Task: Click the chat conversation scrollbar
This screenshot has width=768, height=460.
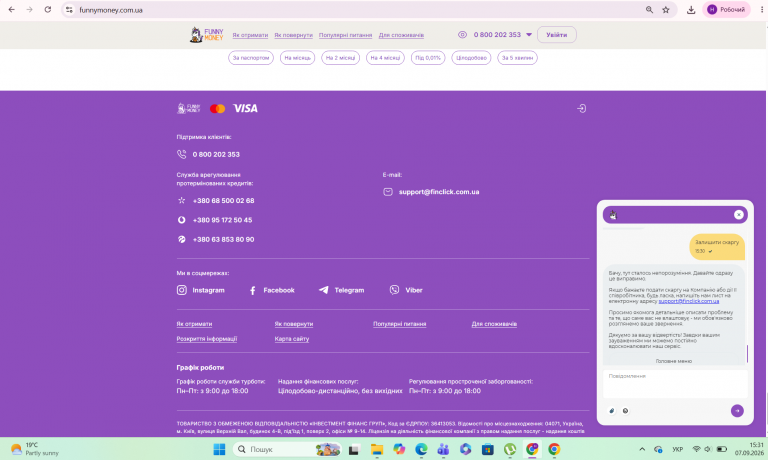Action: point(747,354)
